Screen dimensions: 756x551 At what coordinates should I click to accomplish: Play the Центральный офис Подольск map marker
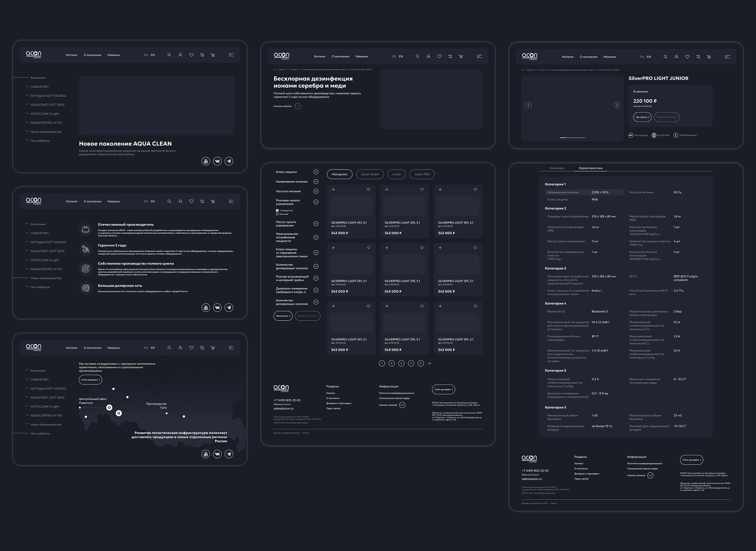[109, 408]
